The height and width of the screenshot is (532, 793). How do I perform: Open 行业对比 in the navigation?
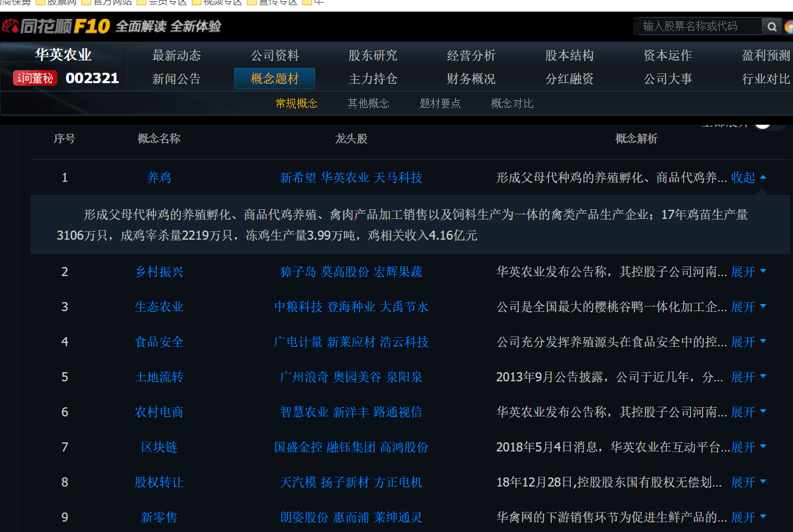tap(766, 79)
